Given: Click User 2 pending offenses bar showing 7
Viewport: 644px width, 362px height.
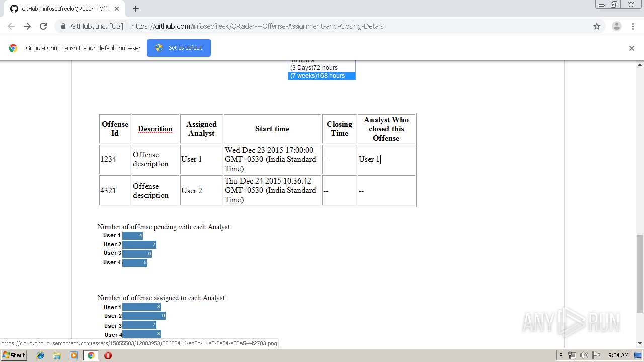Looking at the screenshot, I should (139, 244).
